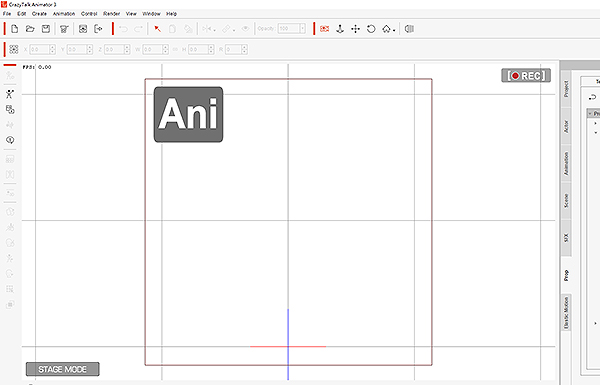
Task: Expand the home view dropdown arrow
Action: [394, 30]
